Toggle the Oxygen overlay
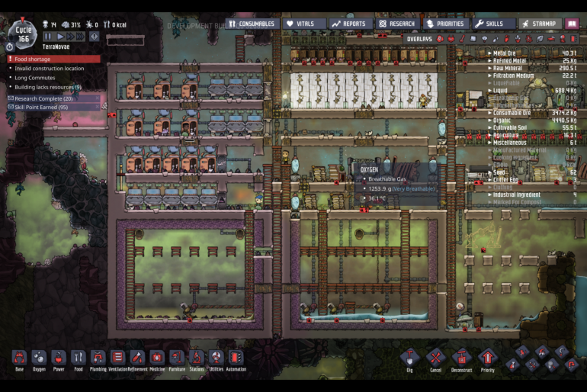 click(440, 39)
